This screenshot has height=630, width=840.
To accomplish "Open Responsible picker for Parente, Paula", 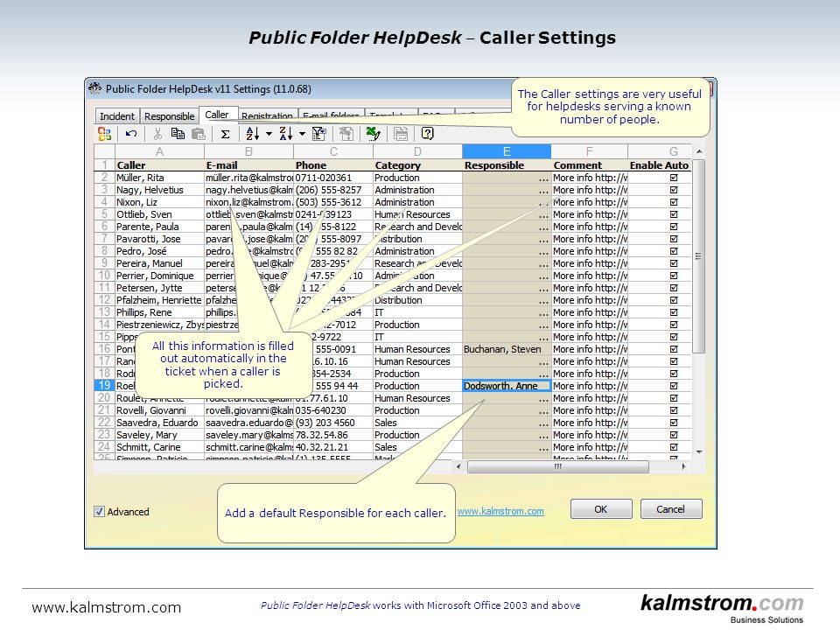I will coord(543,227).
